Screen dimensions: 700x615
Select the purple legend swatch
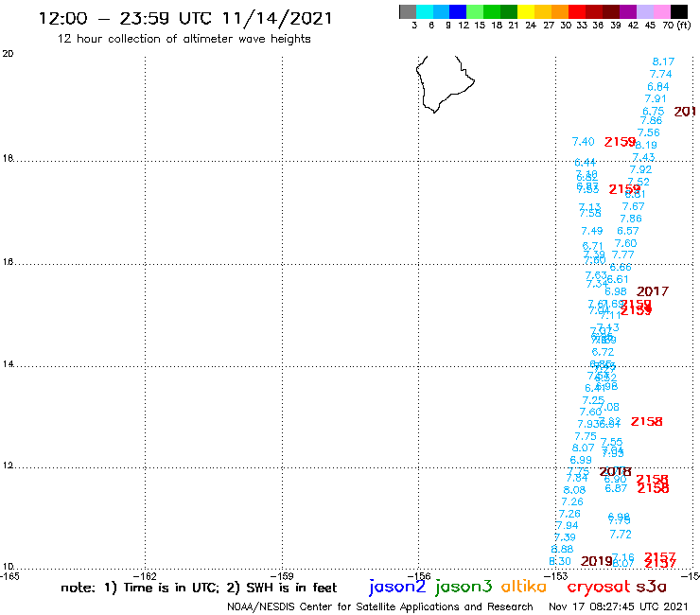[628, 11]
